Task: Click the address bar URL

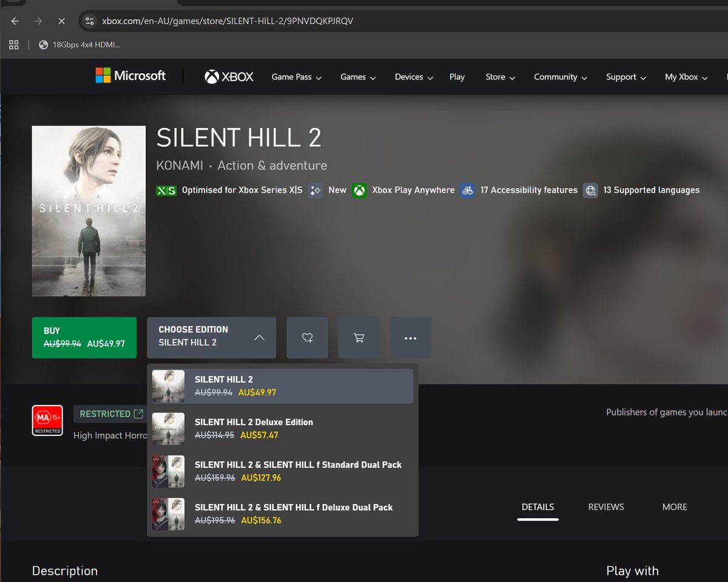Action: pos(227,21)
